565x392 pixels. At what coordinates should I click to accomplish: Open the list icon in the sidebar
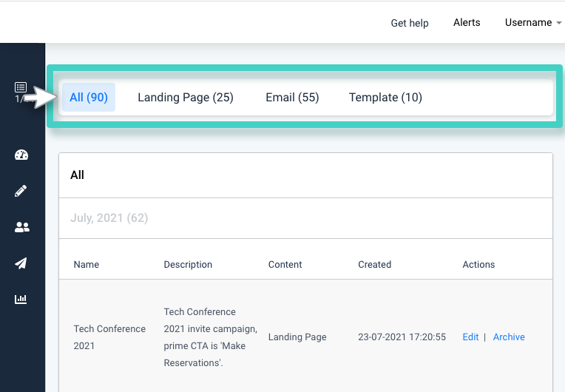coord(21,87)
